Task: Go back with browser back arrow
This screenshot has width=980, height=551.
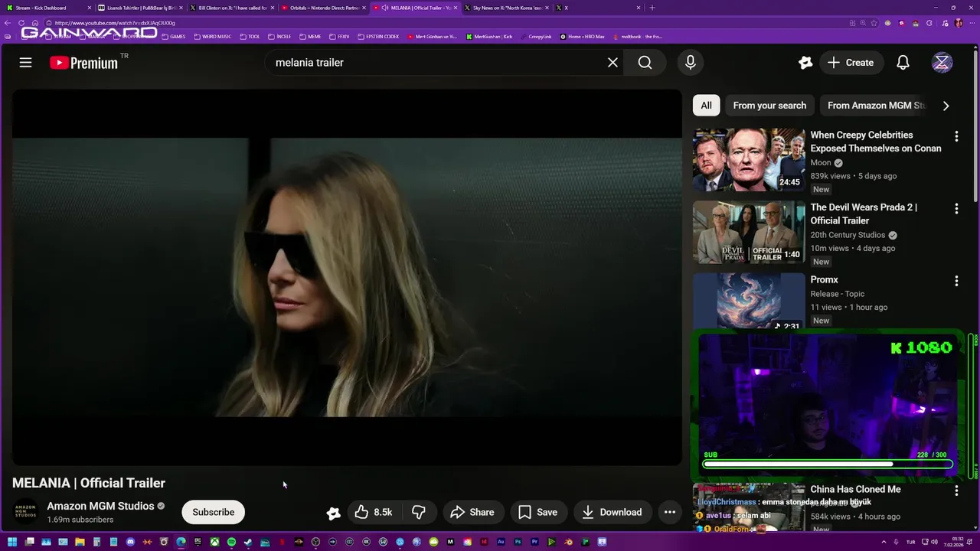Action: point(8,23)
